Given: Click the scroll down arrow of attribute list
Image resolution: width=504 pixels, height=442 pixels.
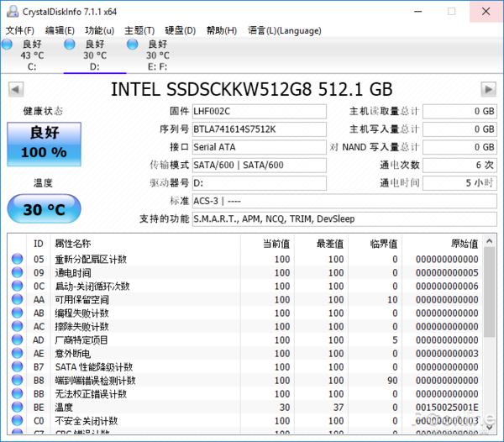Looking at the screenshot, I should pyautogui.click(x=490, y=427).
